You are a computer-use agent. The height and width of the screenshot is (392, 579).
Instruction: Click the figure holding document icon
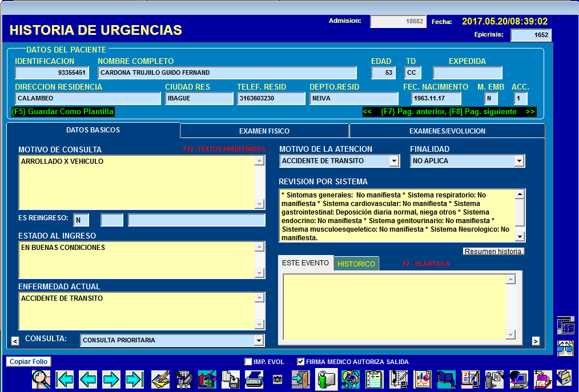pos(494,379)
